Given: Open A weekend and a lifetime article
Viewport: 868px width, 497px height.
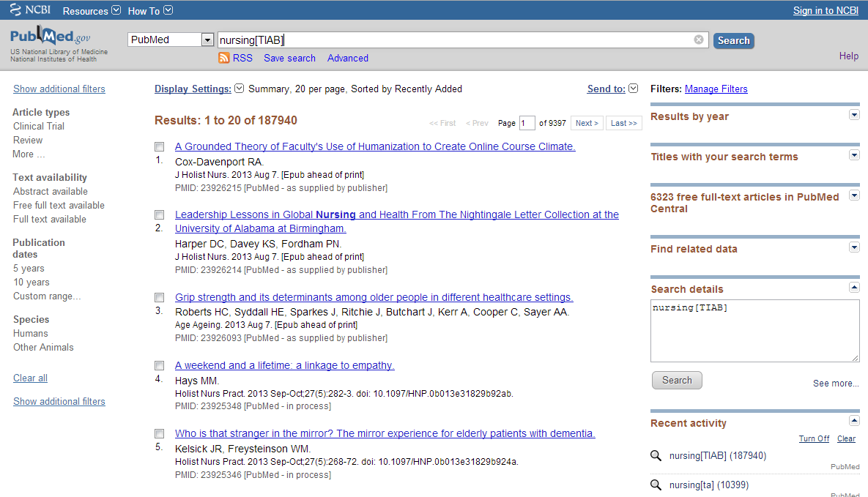Looking at the screenshot, I should coord(284,365).
